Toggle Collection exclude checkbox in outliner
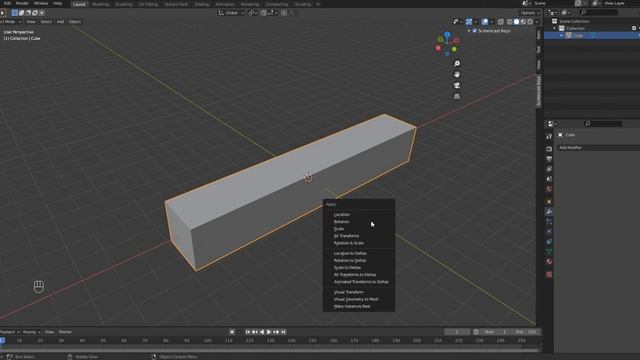The image size is (640, 360). (x=634, y=28)
